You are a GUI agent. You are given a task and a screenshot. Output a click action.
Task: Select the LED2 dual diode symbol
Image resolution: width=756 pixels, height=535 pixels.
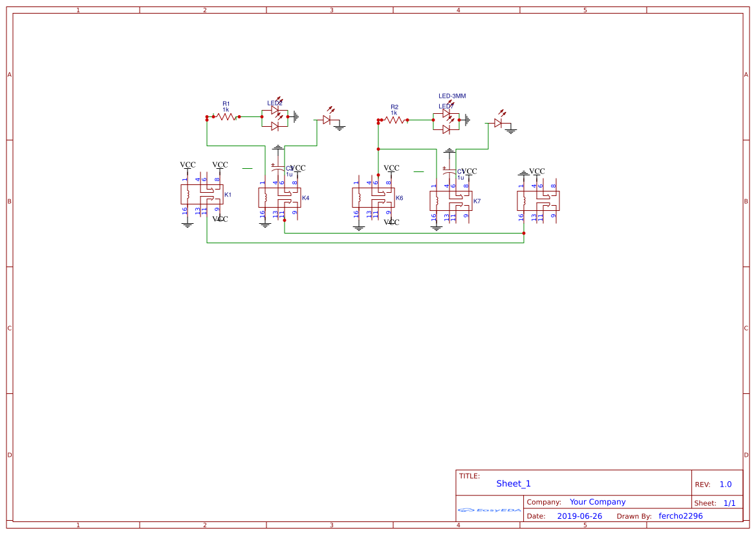click(x=275, y=118)
